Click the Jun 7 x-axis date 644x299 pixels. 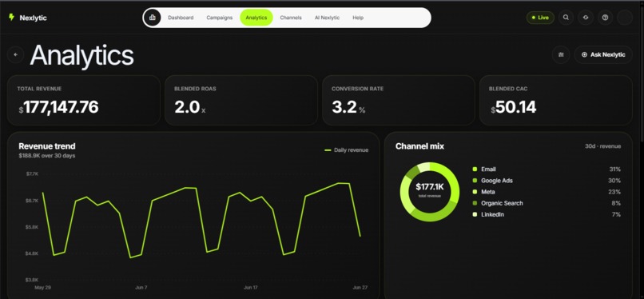[x=141, y=288]
